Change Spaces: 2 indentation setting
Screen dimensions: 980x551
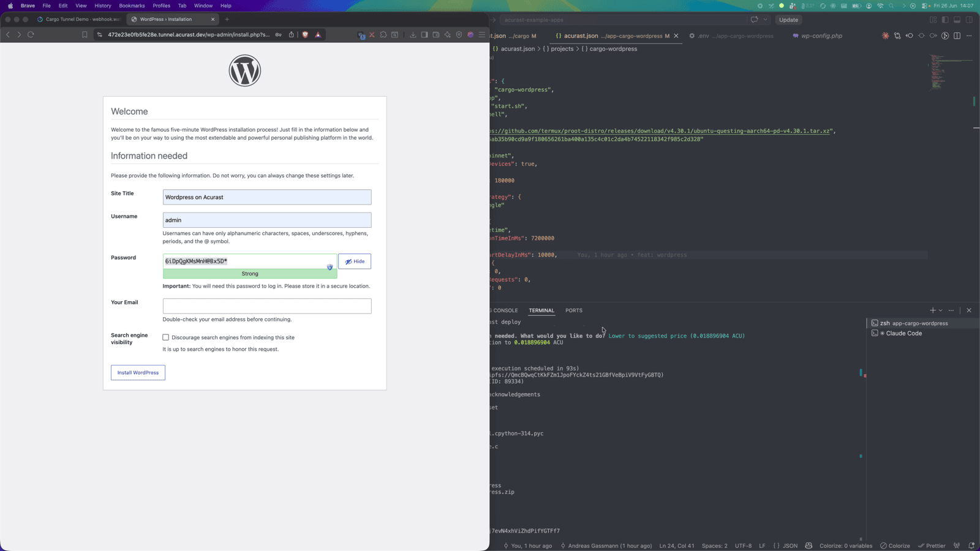[715, 545]
